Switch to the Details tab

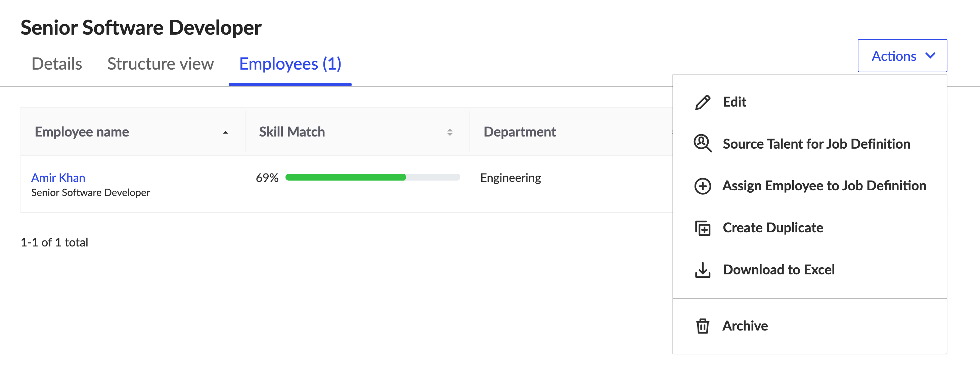(57, 64)
